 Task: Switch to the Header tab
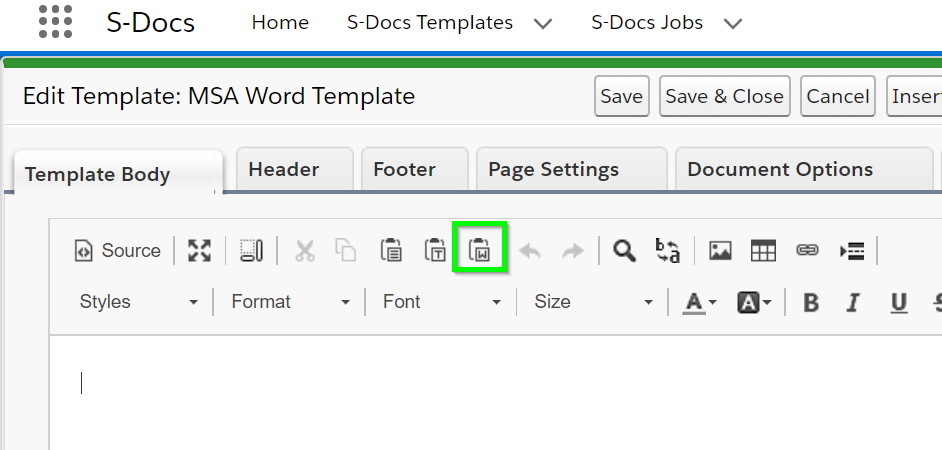tap(294, 169)
